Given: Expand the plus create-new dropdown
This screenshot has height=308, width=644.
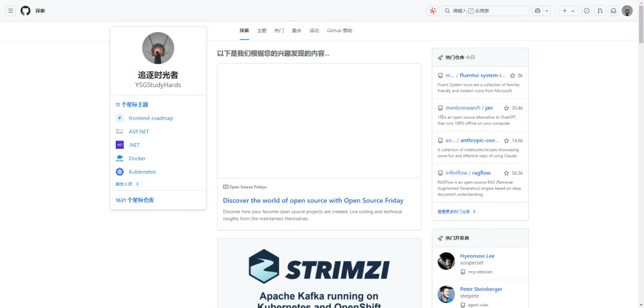Looking at the screenshot, I should pyautogui.click(x=569, y=11).
